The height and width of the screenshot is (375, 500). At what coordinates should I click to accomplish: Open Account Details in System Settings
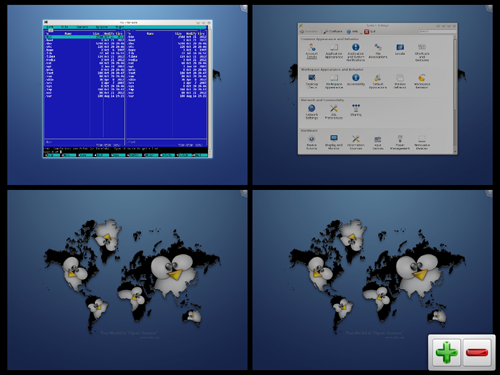[x=312, y=51]
